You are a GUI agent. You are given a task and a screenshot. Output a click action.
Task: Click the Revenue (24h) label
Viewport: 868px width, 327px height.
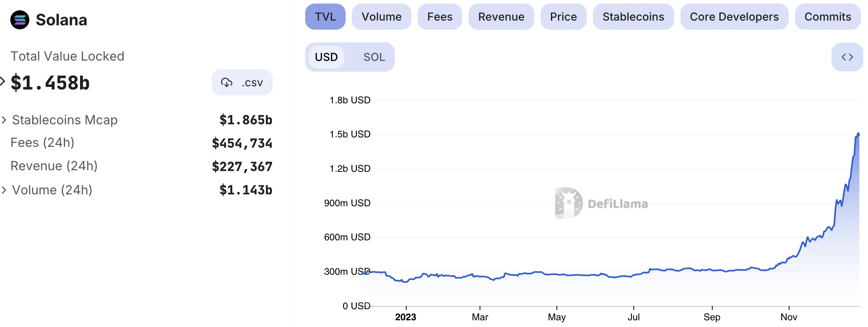tap(54, 166)
